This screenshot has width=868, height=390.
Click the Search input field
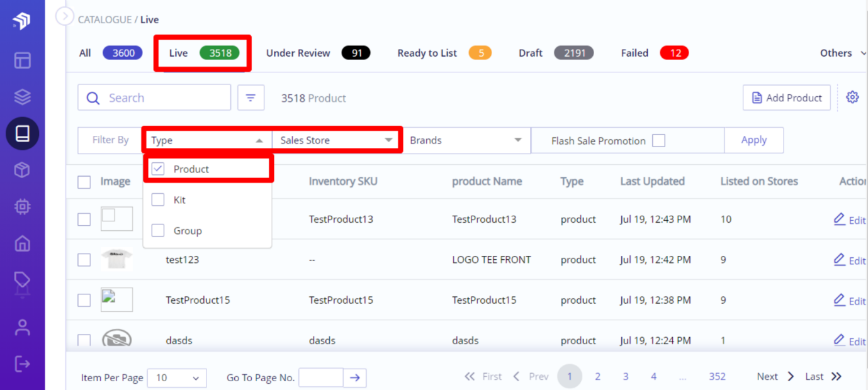tap(154, 97)
